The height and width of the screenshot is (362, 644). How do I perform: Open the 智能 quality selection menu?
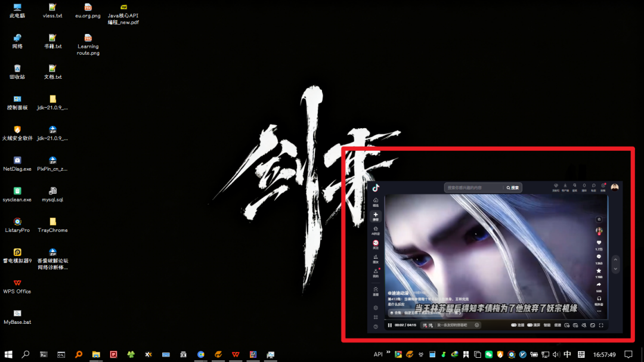click(546, 325)
